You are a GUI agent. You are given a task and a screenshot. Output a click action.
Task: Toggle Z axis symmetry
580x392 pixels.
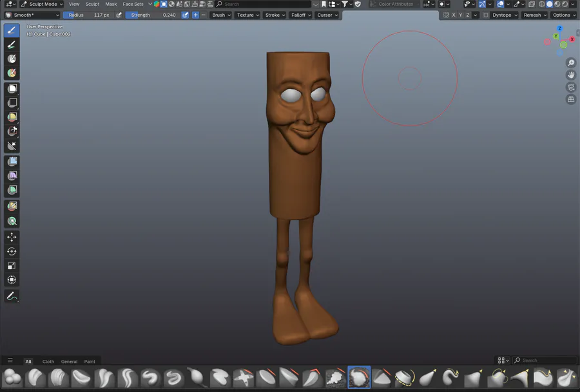click(x=468, y=15)
